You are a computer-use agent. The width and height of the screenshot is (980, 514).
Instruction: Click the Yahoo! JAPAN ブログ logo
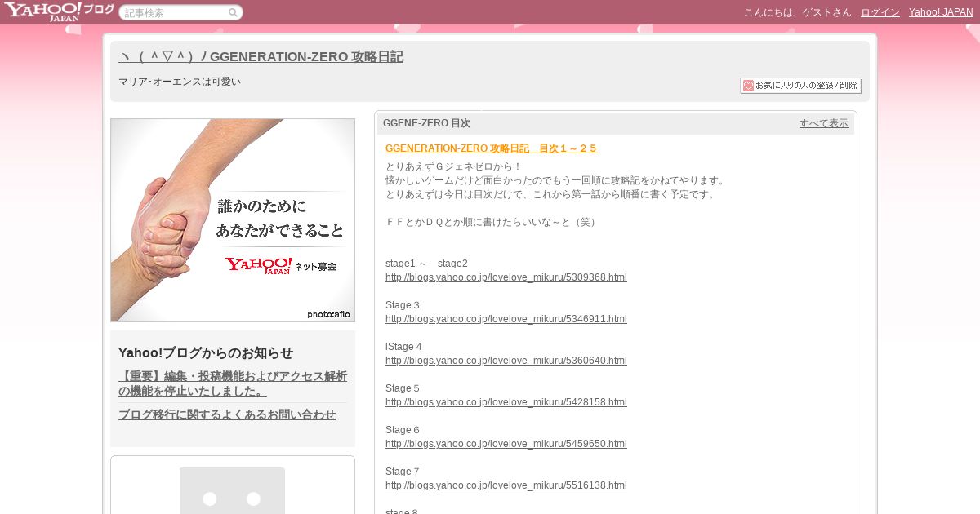pos(59,11)
